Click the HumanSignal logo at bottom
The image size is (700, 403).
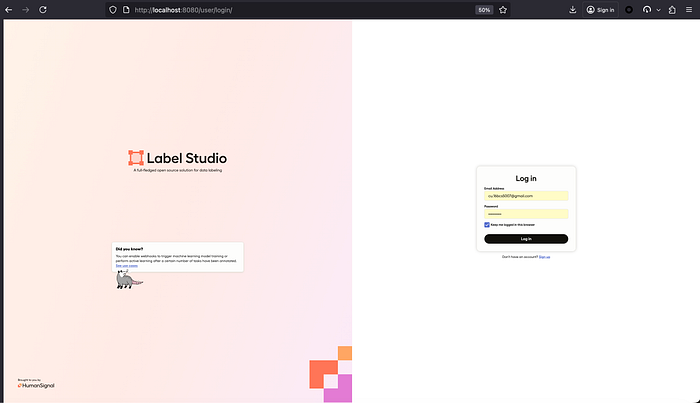[x=36, y=386]
